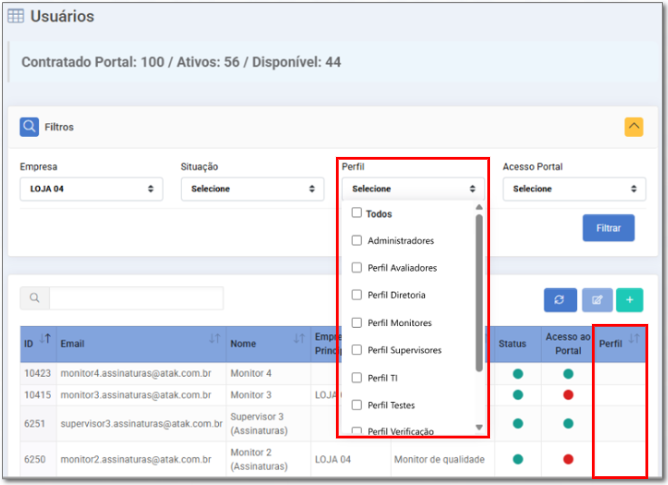Click the edit pencil icon button
Viewport: 668px width, 485px height.
pos(596,299)
